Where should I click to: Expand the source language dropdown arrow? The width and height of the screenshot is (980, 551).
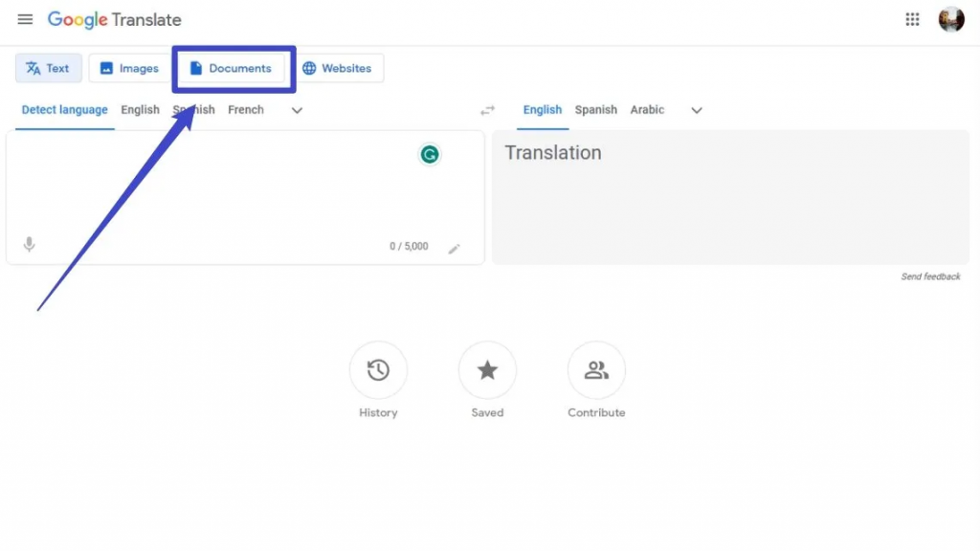click(x=297, y=111)
